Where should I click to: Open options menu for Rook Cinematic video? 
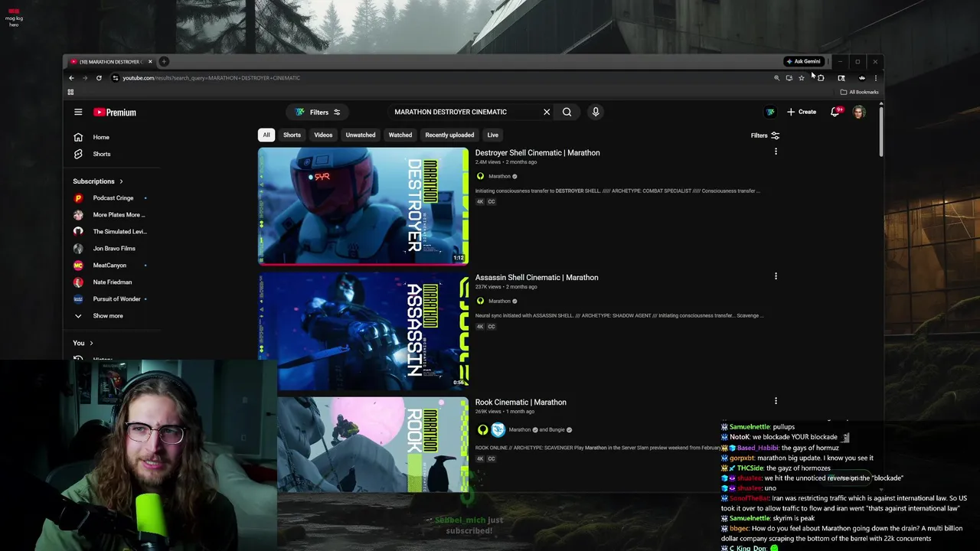coord(776,401)
